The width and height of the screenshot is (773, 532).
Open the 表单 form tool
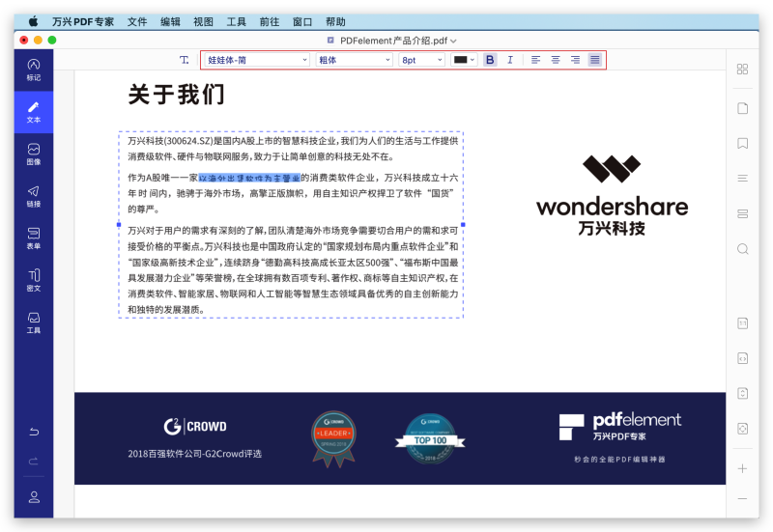tap(34, 238)
